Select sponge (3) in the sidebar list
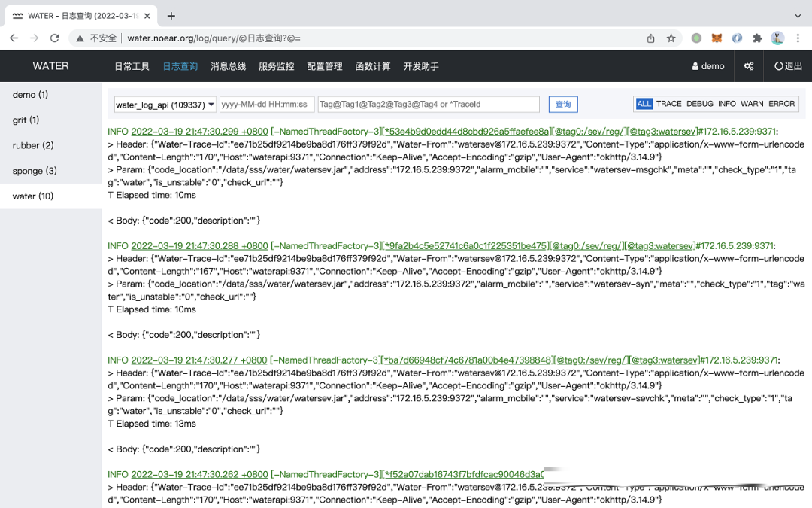 [35, 171]
